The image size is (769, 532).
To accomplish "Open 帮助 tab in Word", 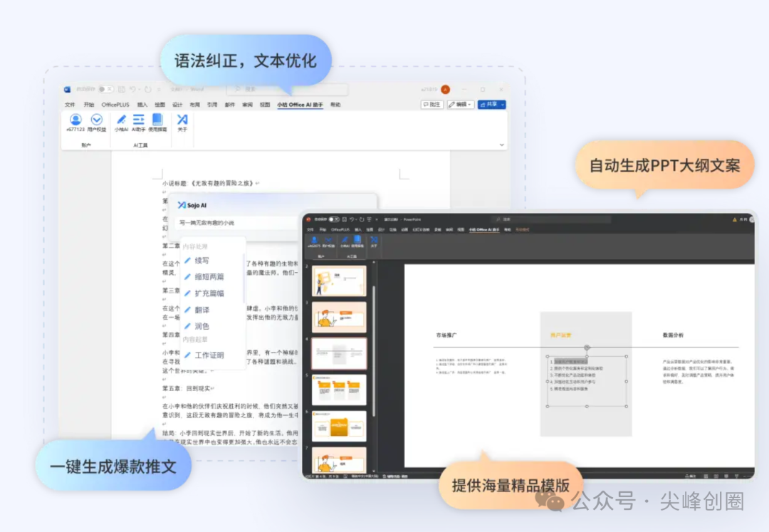I will pyautogui.click(x=335, y=105).
